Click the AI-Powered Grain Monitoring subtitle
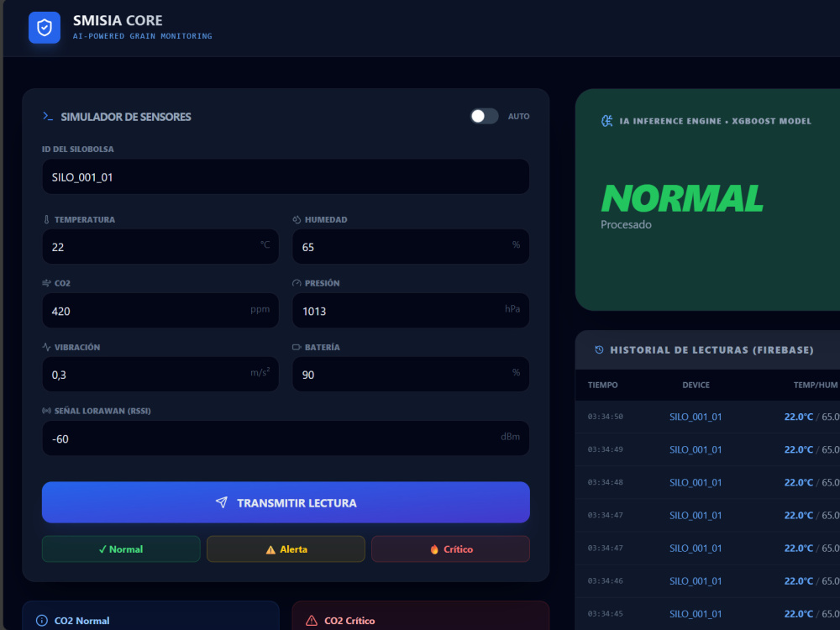840x630 pixels. pyautogui.click(x=143, y=36)
